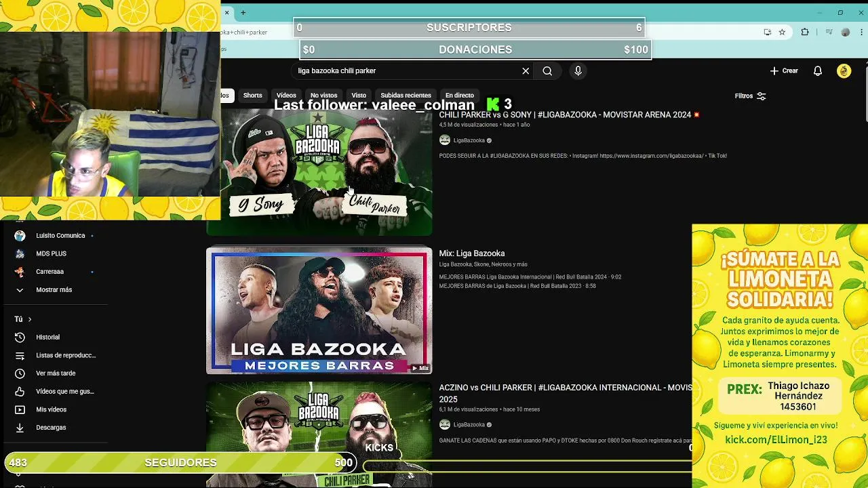Click the Liga Bazooka, Skone, Nekroos y más text
The image size is (868, 488).
483,264
